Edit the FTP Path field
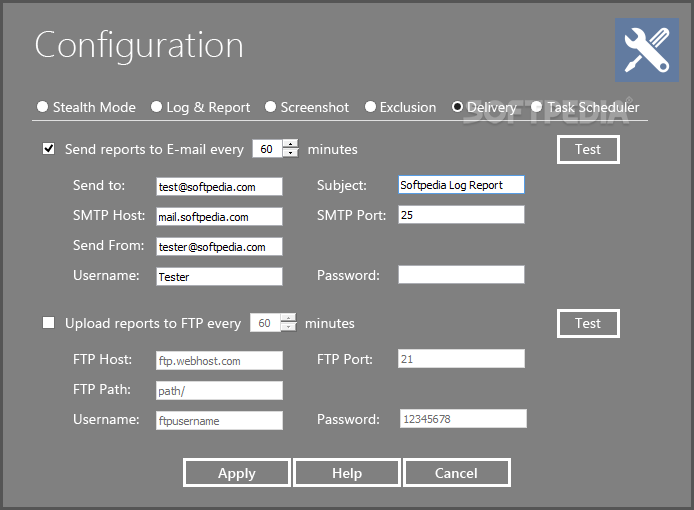Screen dimensions: 694x510 pos(219,390)
